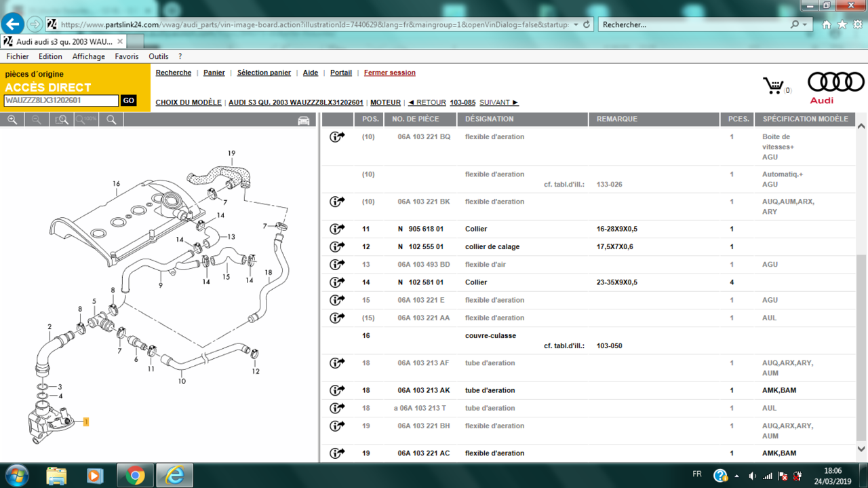Viewport: 868px width, 488px height.
Task: Click info icon for part 06A 103 221 AC
Action: [337, 453]
